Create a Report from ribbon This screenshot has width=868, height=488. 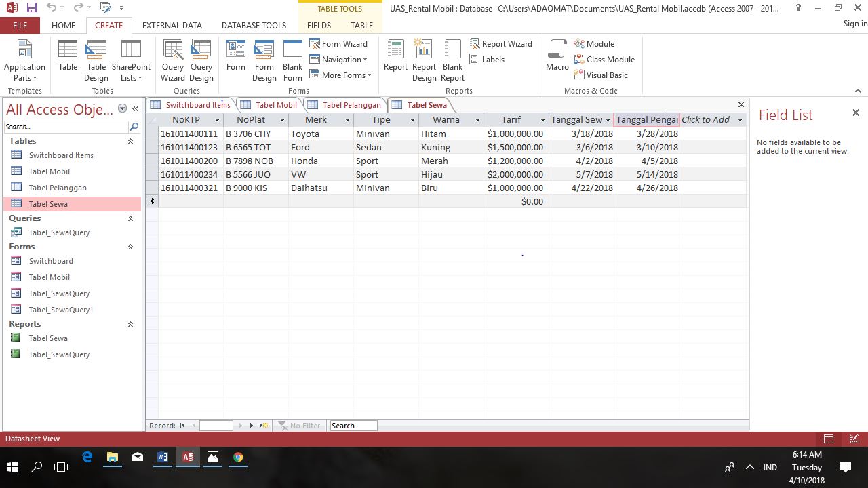pos(395,56)
